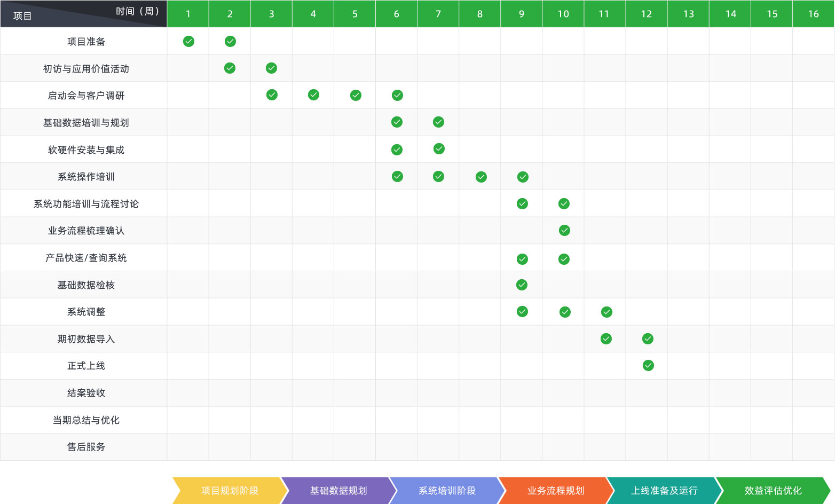Click the empty week 14 cell for 当期总结与优化
Viewport: 835px width, 504px height.
pyautogui.click(x=730, y=420)
